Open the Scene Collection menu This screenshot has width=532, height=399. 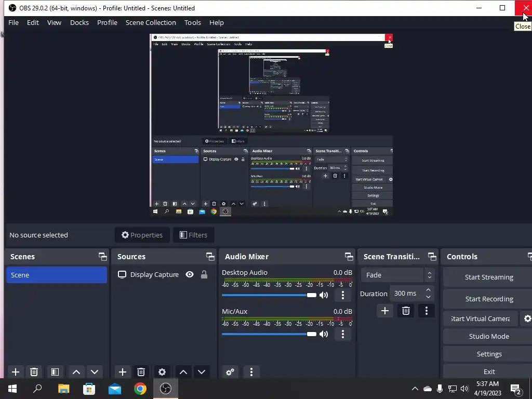tap(151, 23)
